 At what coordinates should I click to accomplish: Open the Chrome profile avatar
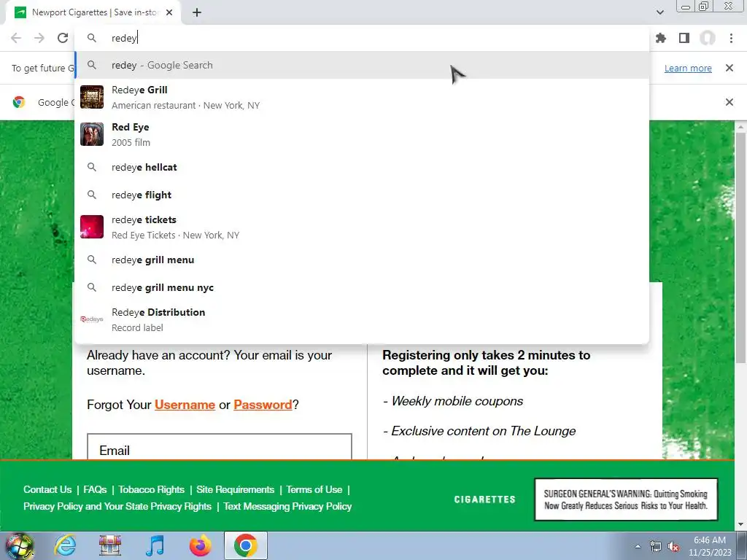pyautogui.click(x=708, y=38)
